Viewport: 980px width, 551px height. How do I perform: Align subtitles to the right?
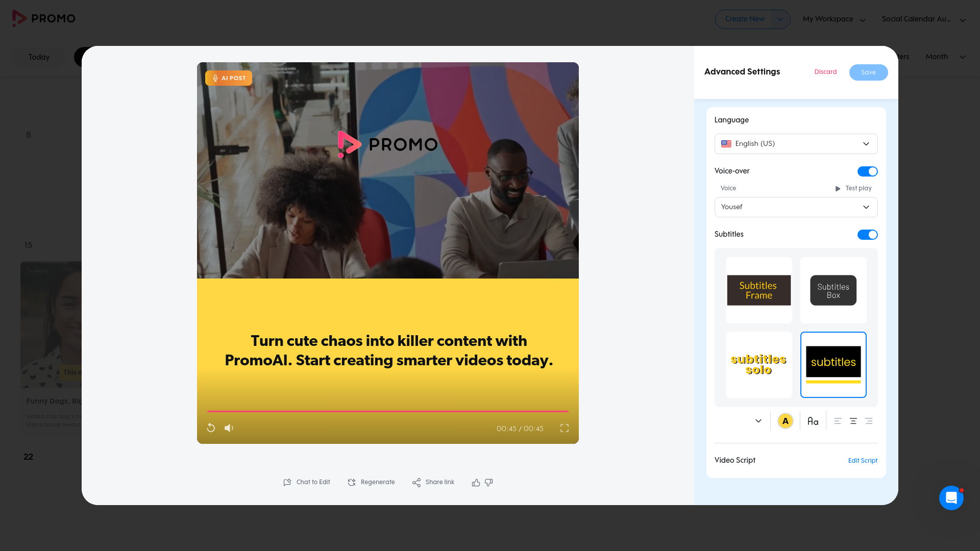869,421
